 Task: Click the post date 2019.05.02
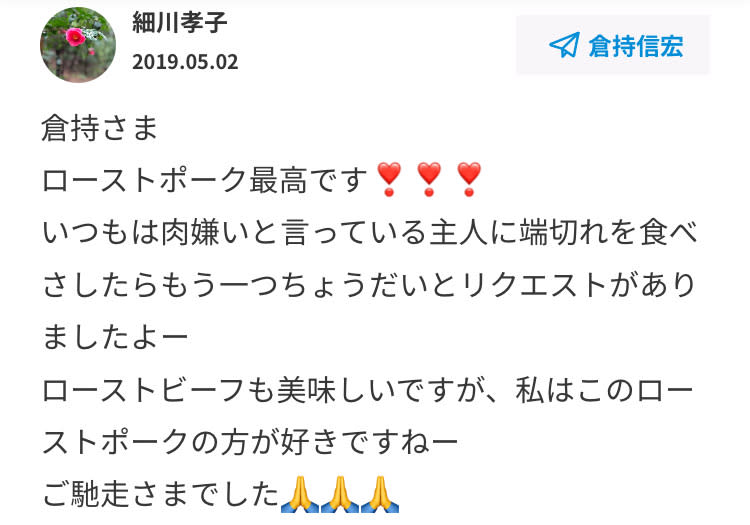[185, 62]
